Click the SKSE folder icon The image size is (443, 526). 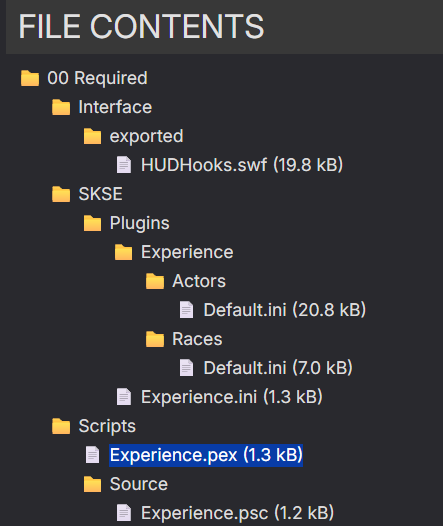pyautogui.click(x=61, y=194)
